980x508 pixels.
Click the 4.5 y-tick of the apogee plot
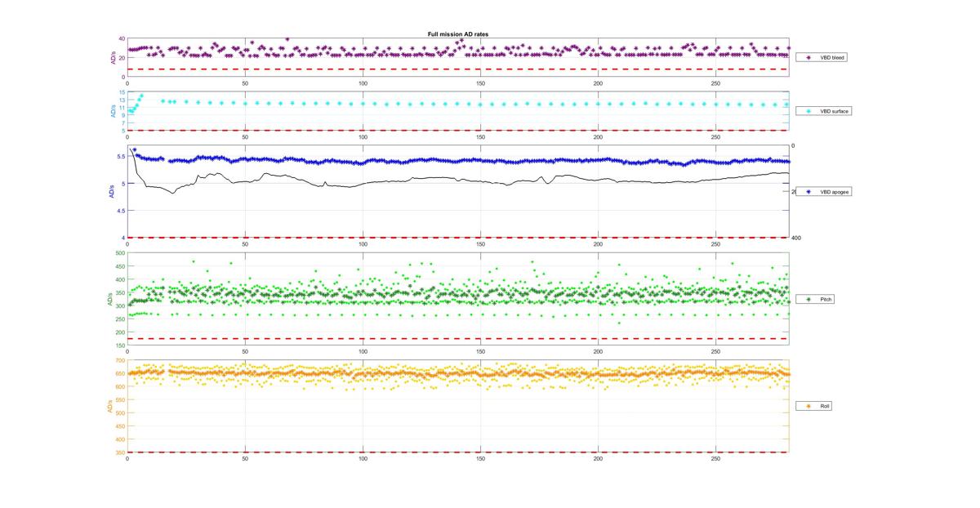(x=121, y=211)
